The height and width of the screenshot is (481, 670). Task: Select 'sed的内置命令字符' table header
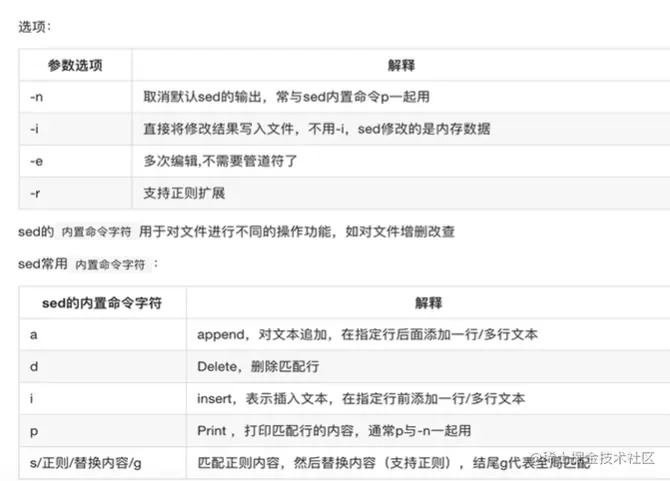tap(102, 303)
